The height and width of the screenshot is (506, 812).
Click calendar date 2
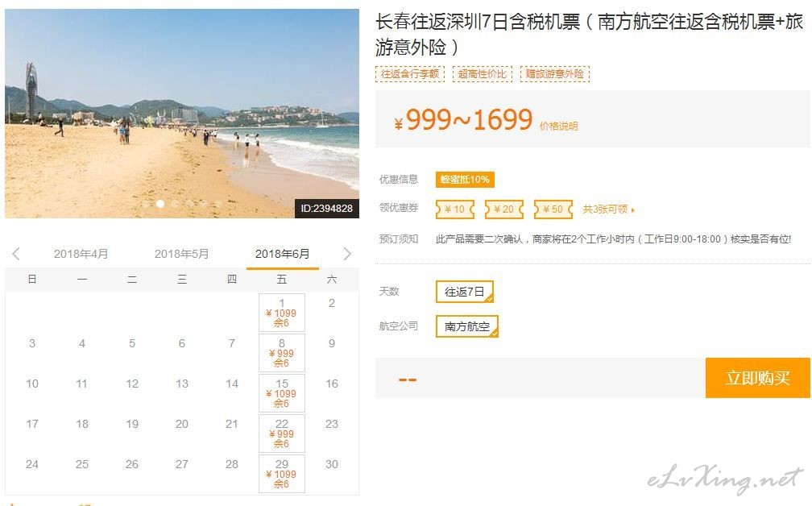click(332, 303)
